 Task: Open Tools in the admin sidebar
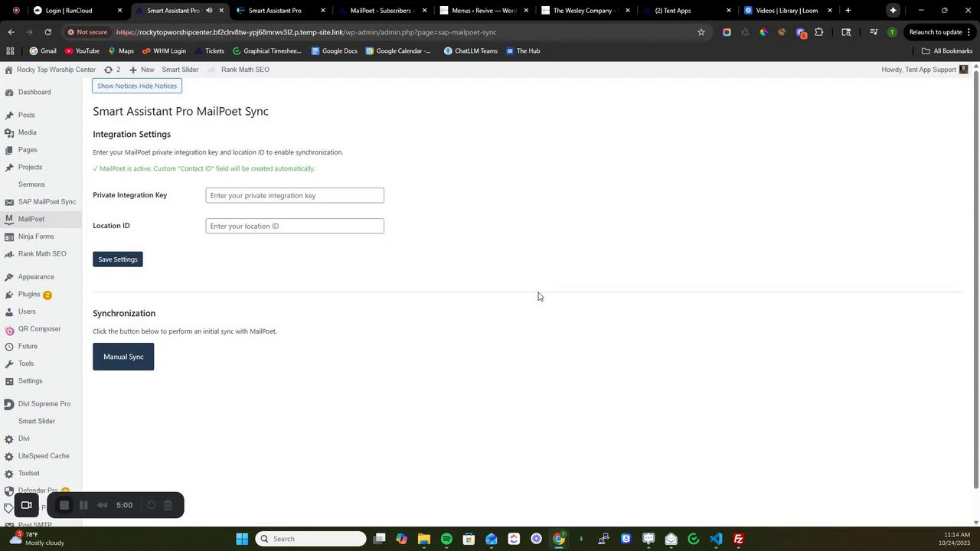click(26, 364)
